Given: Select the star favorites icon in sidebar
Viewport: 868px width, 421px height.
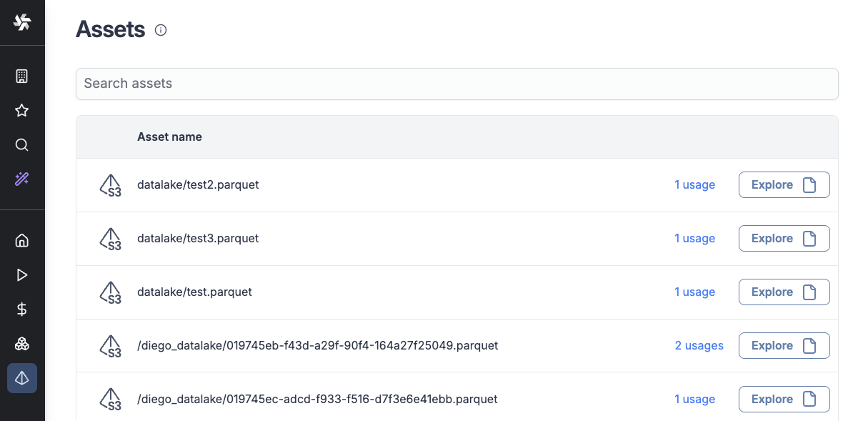Looking at the screenshot, I should [22, 110].
